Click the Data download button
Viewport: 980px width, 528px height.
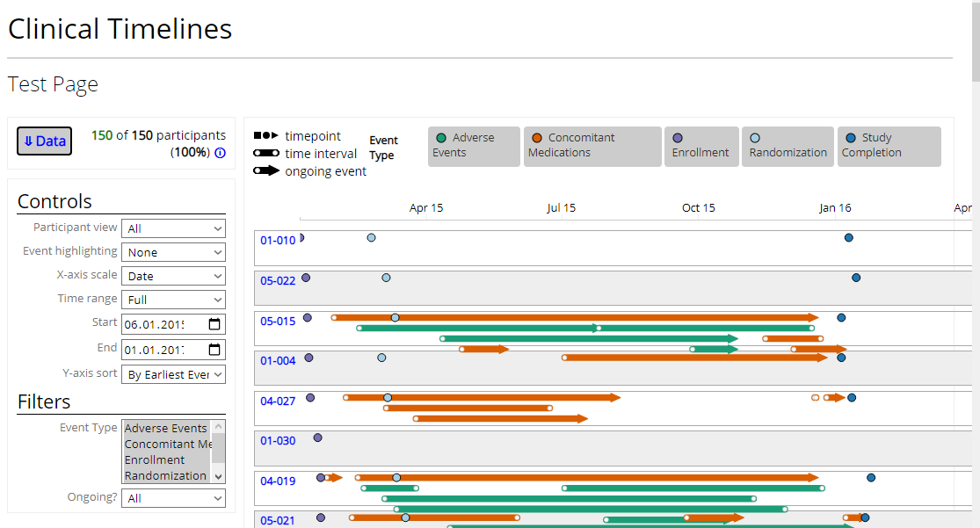44,141
